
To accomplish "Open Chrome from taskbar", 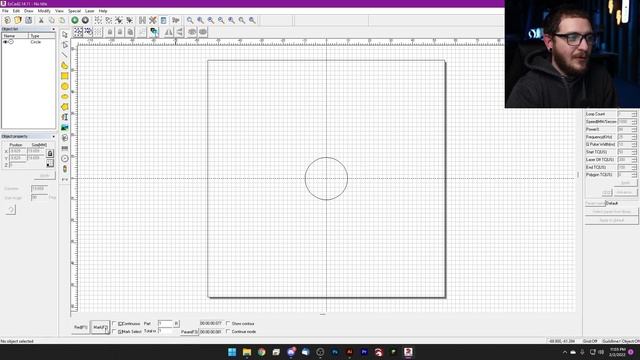I will [x=261, y=352].
